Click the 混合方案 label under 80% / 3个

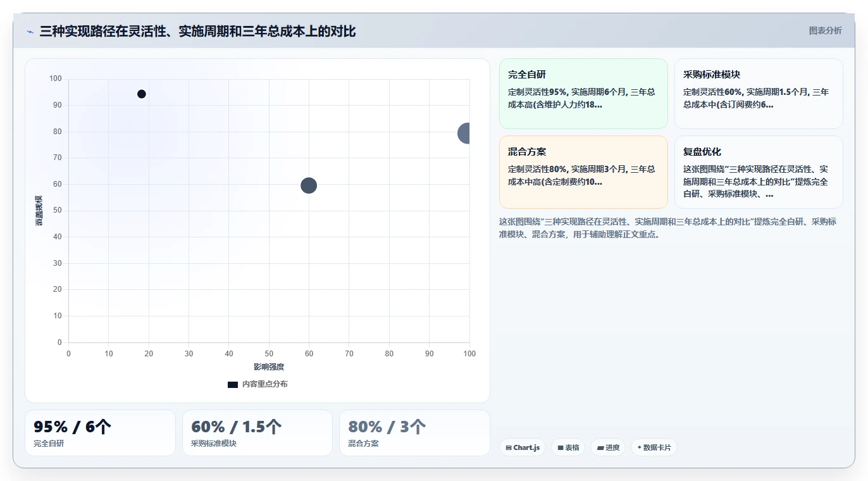(363, 444)
